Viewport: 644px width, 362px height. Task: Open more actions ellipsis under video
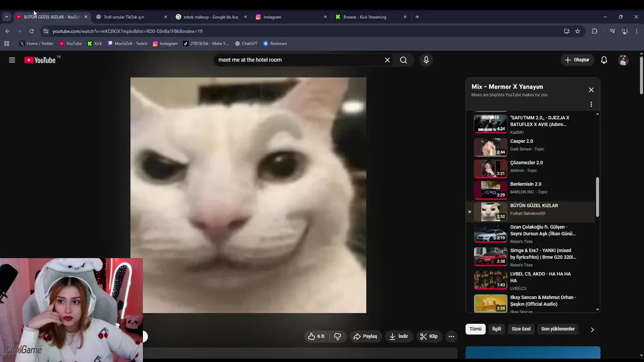pos(451,336)
